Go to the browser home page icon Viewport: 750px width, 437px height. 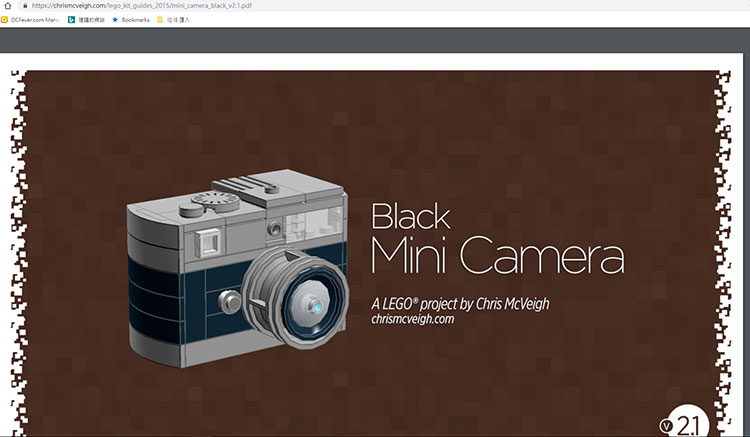pyautogui.click(x=7, y=5)
